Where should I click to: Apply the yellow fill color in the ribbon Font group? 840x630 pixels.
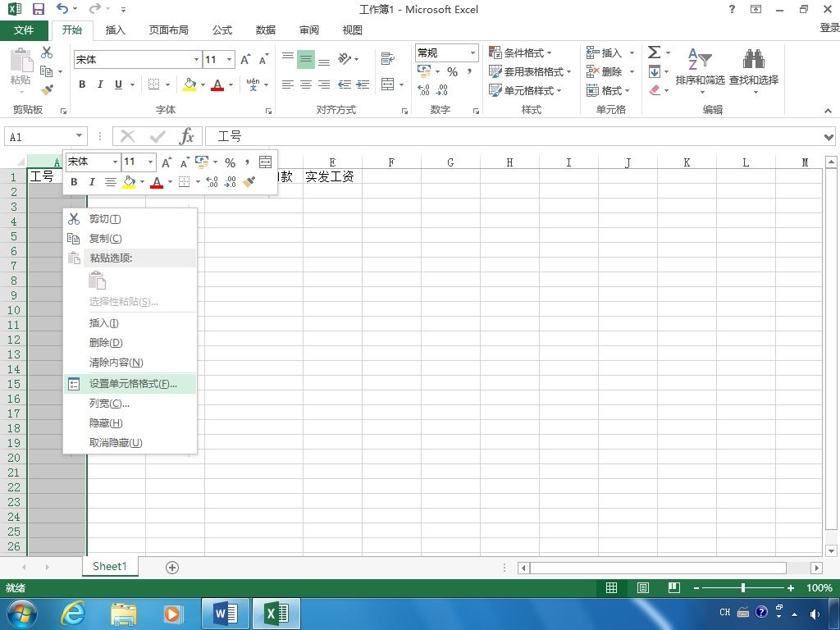(x=189, y=84)
